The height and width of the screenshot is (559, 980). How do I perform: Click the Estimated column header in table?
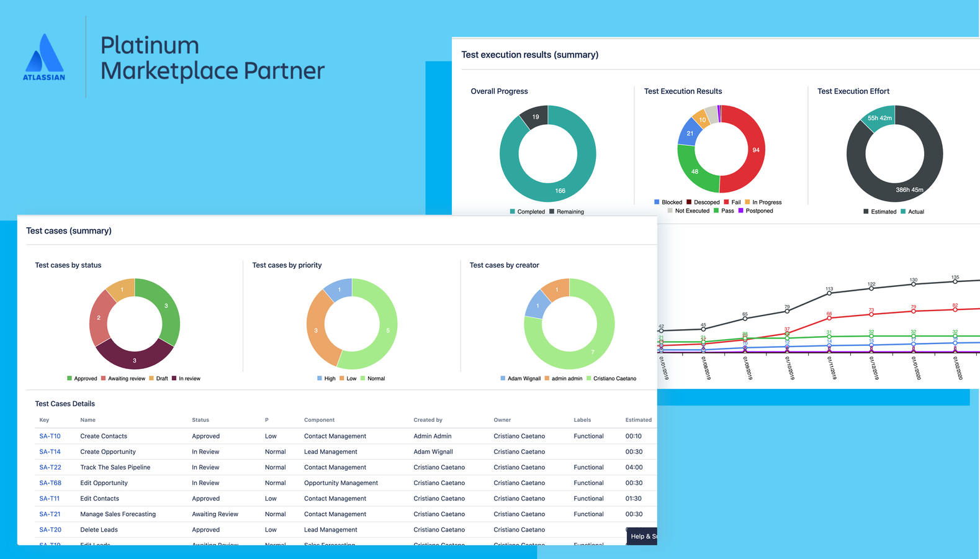tap(638, 420)
